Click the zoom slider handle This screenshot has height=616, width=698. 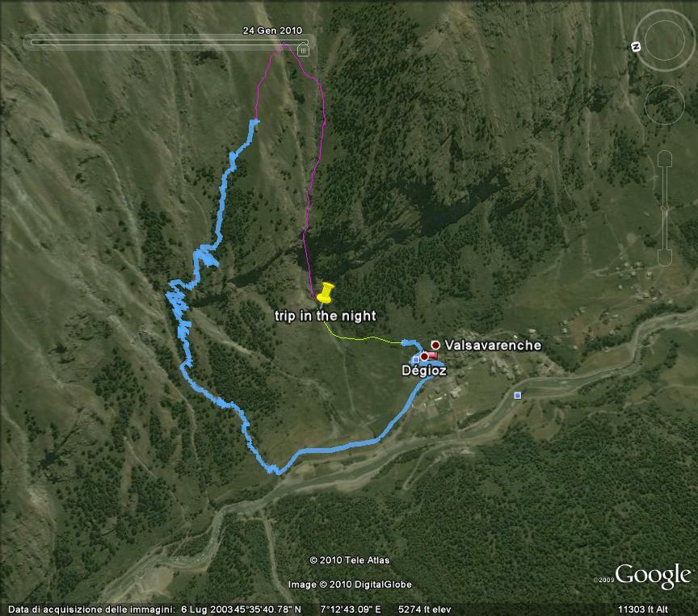point(665,208)
